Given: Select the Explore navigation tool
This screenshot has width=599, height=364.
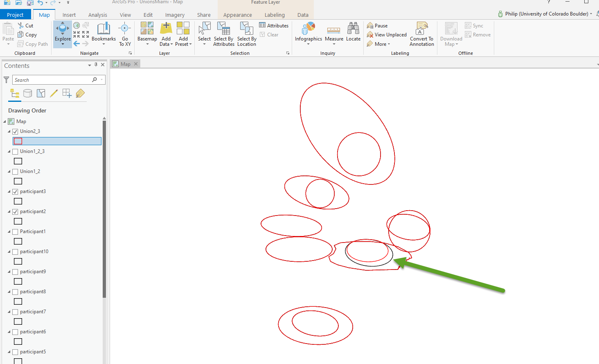Looking at the screenshot, I should tap(63, 34).
